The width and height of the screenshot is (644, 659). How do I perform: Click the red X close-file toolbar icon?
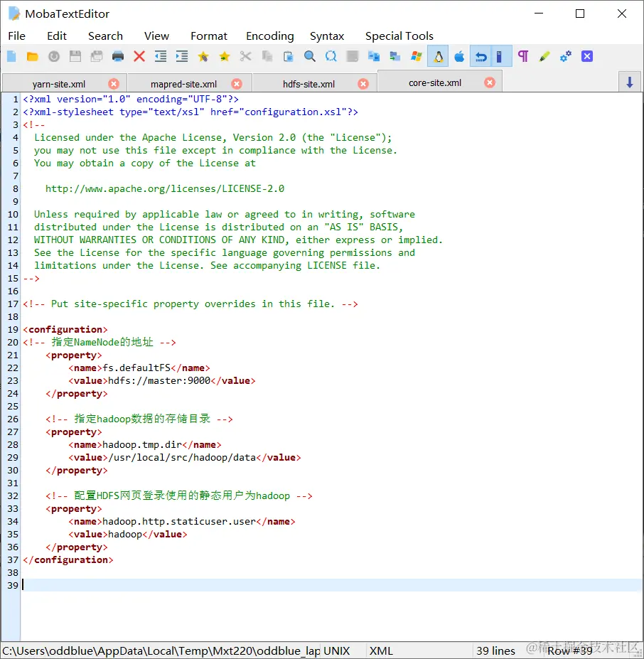139,56
